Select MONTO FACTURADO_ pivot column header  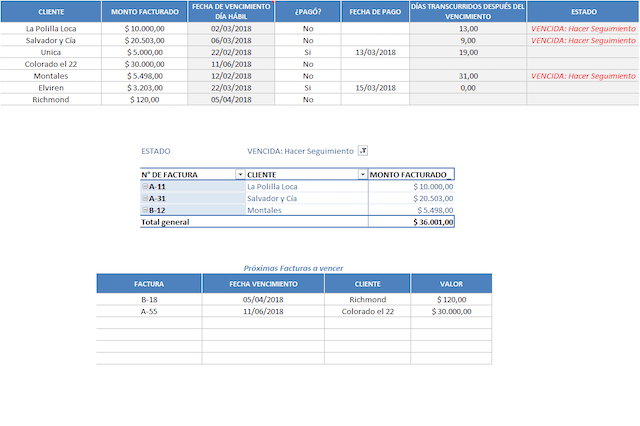click(x=411, y=174)
